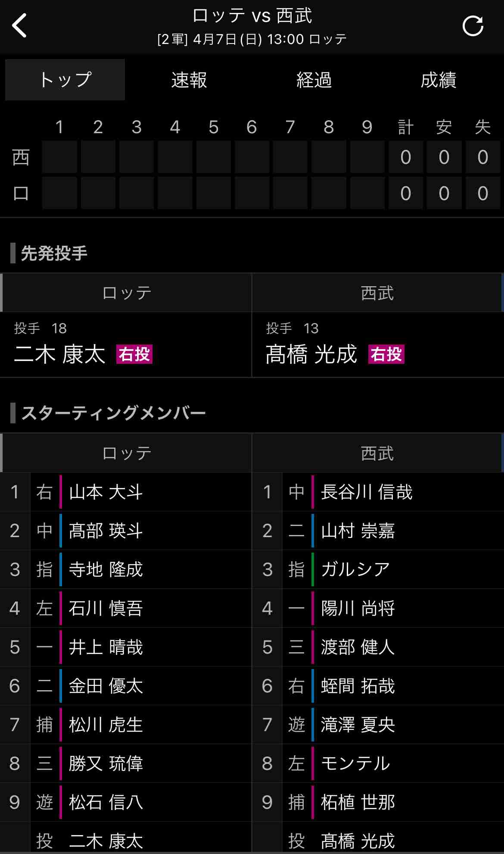Tap Seibu catcher 柘植 世那
This screenshot has width=504, height=854.
click(x=358, y=802)
